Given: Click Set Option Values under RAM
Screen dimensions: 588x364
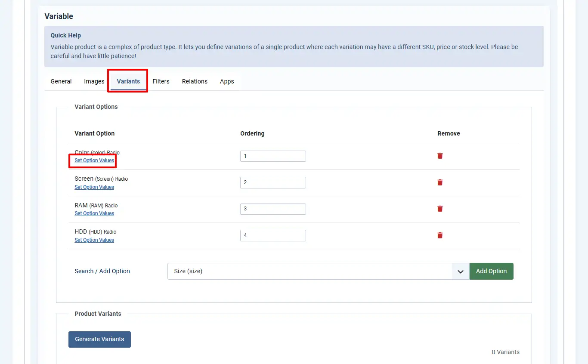Looking at the screenshot, I should 94,213.
